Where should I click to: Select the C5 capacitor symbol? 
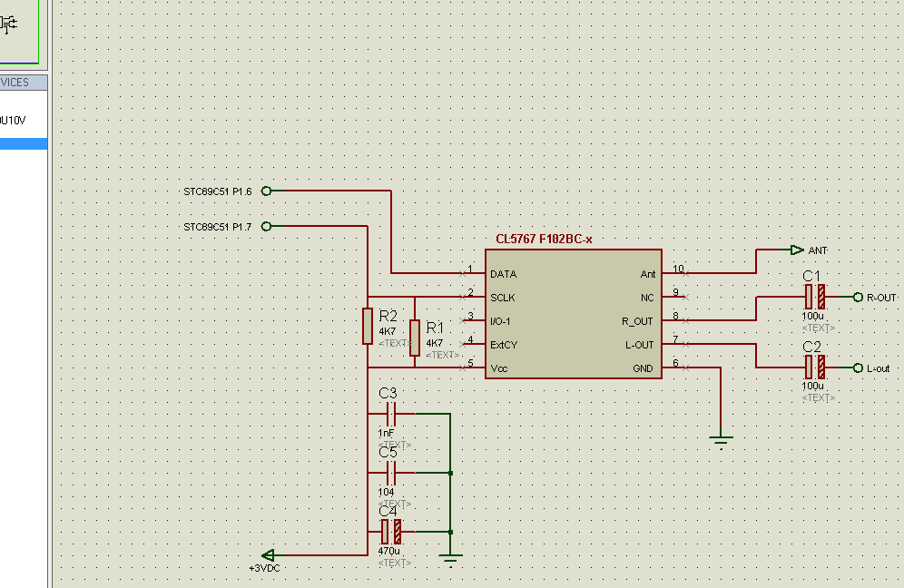pos(391,473)
